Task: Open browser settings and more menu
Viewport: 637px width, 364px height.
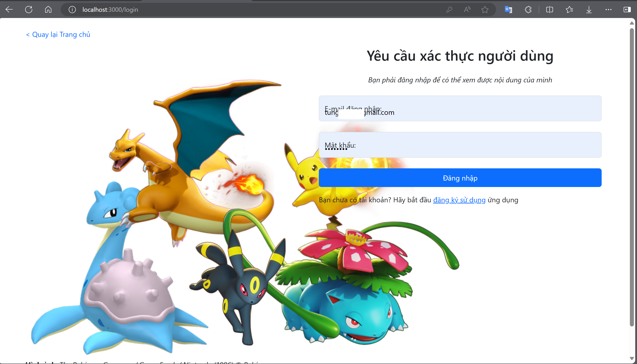Action: click(609, 10)
